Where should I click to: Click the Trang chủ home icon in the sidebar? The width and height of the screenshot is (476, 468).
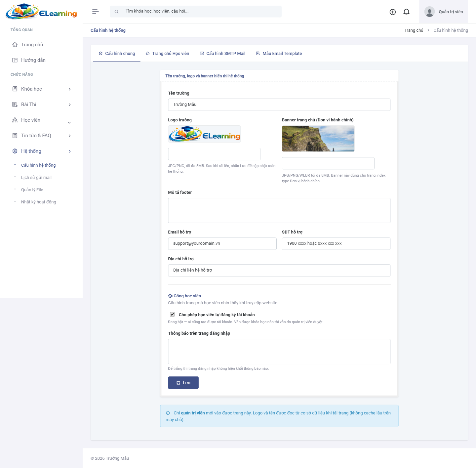point(15,45)
